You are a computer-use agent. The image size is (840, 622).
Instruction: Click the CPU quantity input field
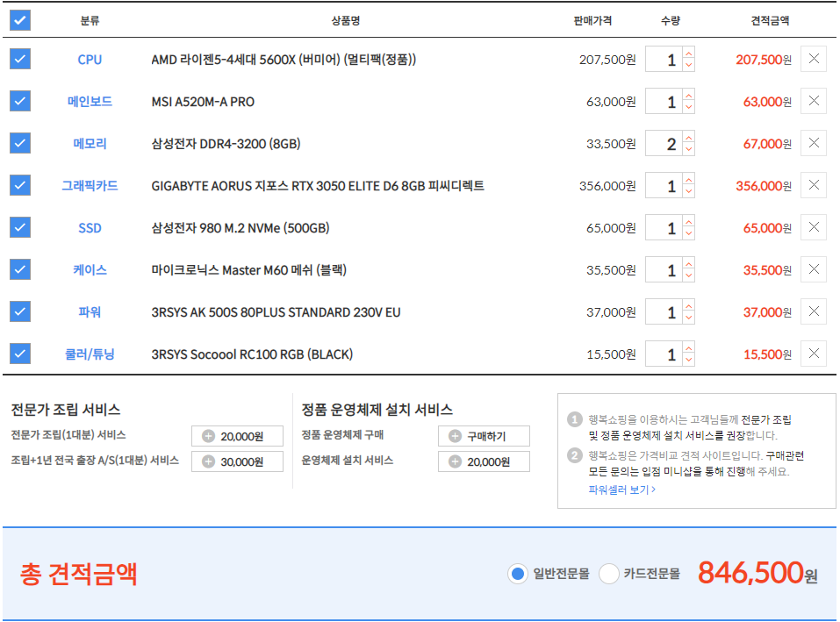(664, 59)
